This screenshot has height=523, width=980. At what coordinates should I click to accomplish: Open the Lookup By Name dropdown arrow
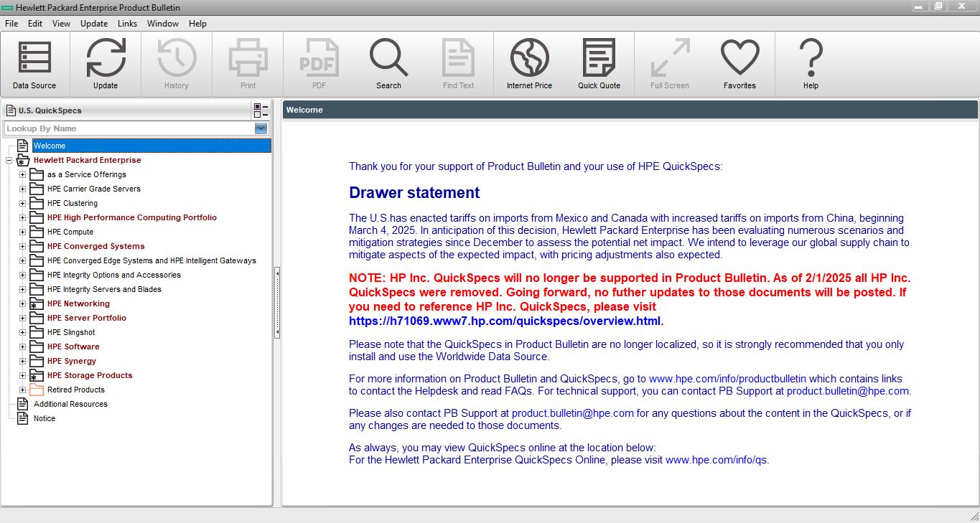pyautogui.click(x=261, y=128)
